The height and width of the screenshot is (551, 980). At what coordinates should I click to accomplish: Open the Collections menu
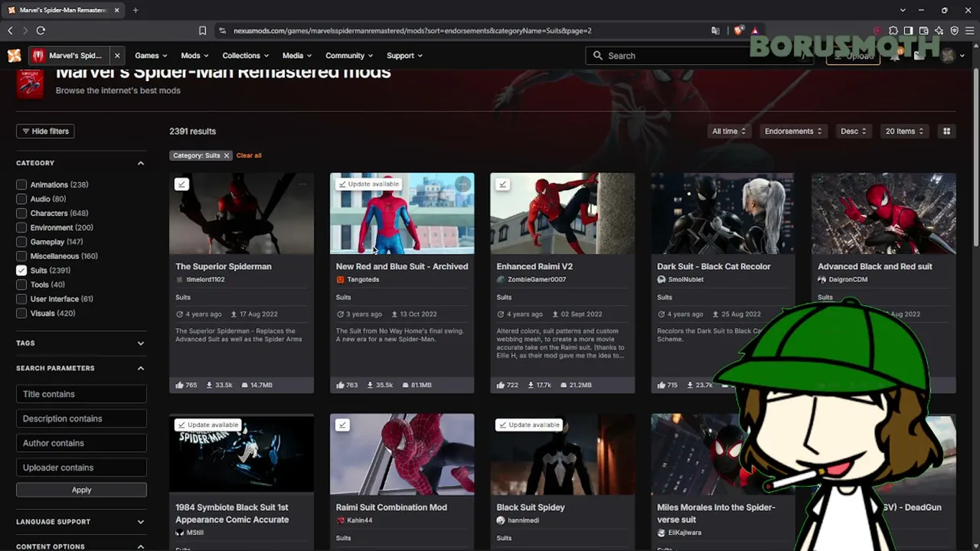[x=246, y=55]
